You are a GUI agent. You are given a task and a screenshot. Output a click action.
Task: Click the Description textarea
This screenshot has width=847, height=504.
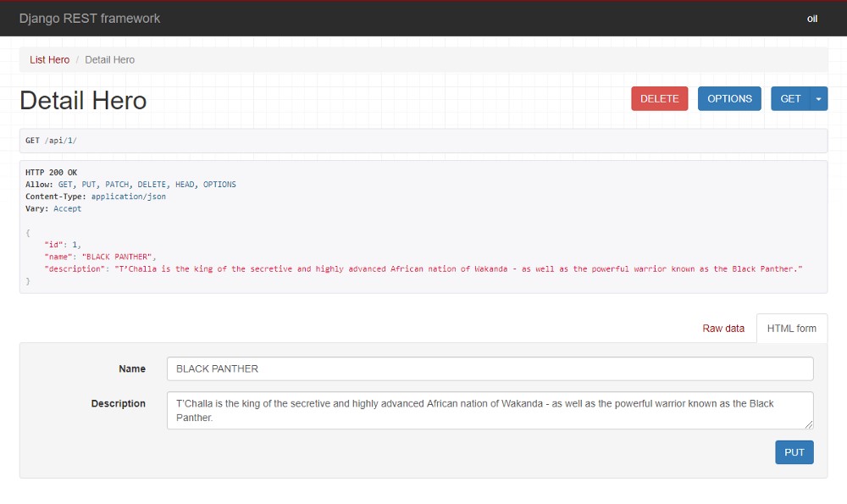pyautogui.click(x=490, y=411)
